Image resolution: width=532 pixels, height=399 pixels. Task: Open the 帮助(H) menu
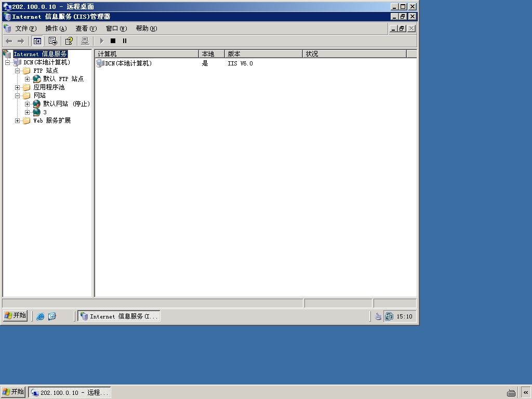pyautogui.click(x=147, y=29)
